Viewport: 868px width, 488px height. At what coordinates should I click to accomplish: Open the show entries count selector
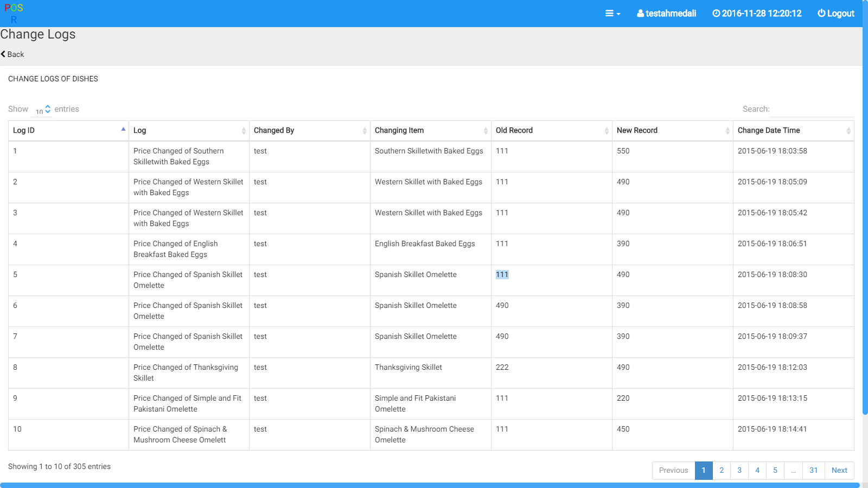point(43,110)
